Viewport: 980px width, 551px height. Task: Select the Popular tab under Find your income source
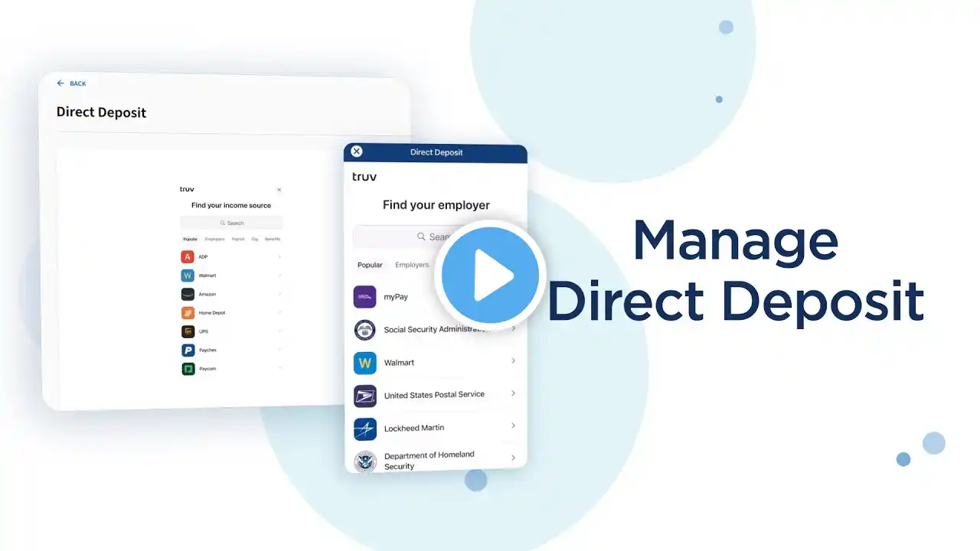tap(190, 239)
